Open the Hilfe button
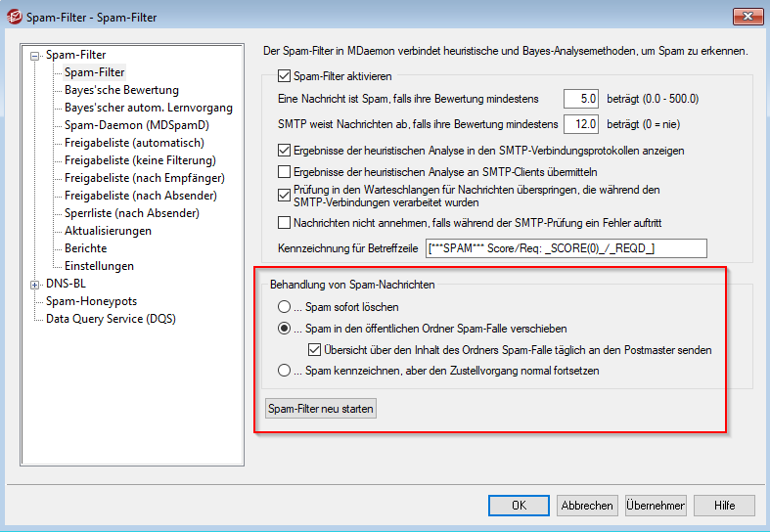This screenshot has width=770, height=532. [x=725, y=506]
